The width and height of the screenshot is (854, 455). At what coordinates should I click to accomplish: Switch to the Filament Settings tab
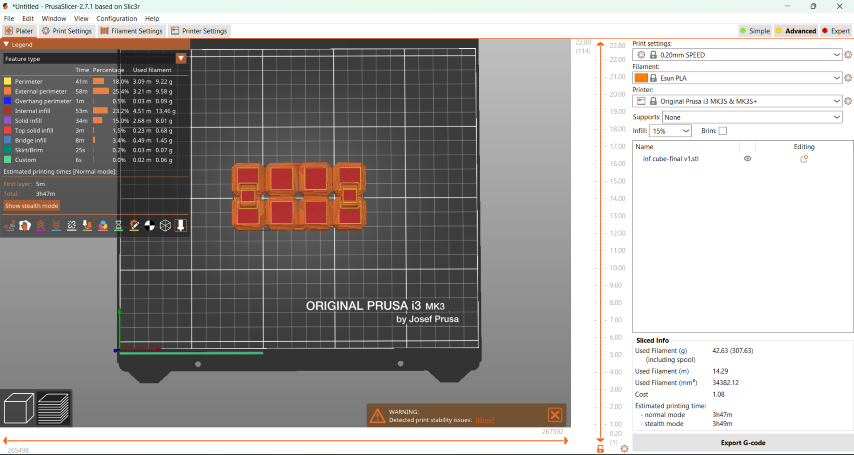131,31
